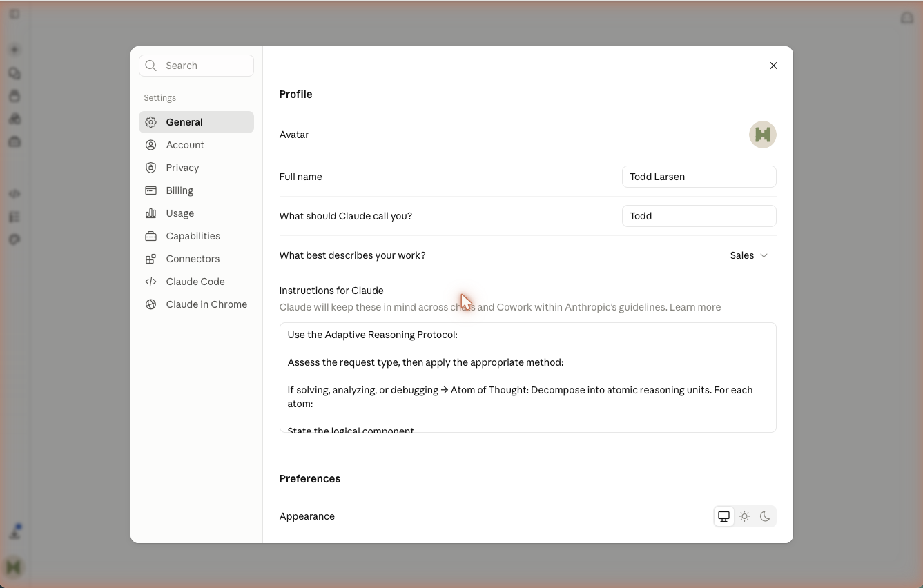Open the Capabilities settings section
The height and width of the screenshot is (588, 923).
click(196, 236)
